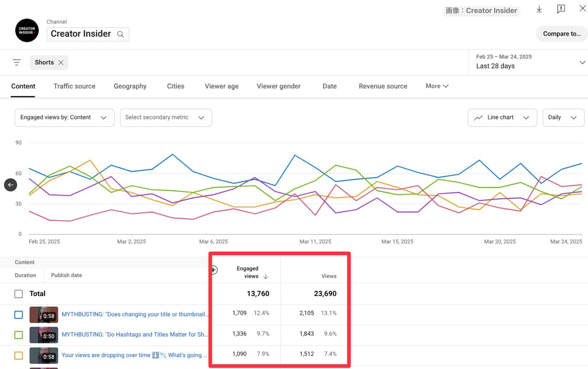Image resolution: width=588 pixels, height=369 pixels.
Task: Open MYTHBUSTING: Do Hashtags and Titles link
Action: (x=135, y=335)
